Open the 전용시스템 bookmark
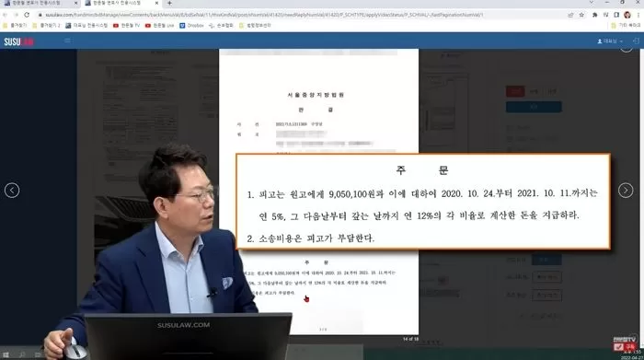The width and height of the screenshot is (644, 360). [86, 26]
